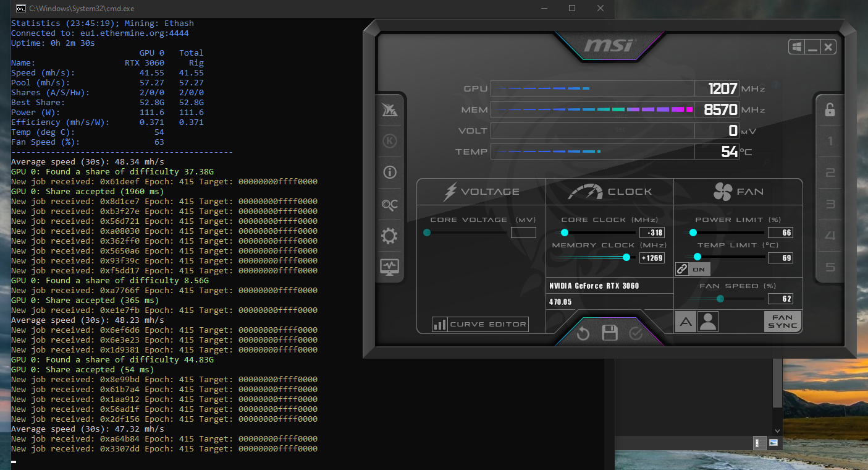Maximize the cmd.exe window
The image size is (868, 470).
click(572, 8)
